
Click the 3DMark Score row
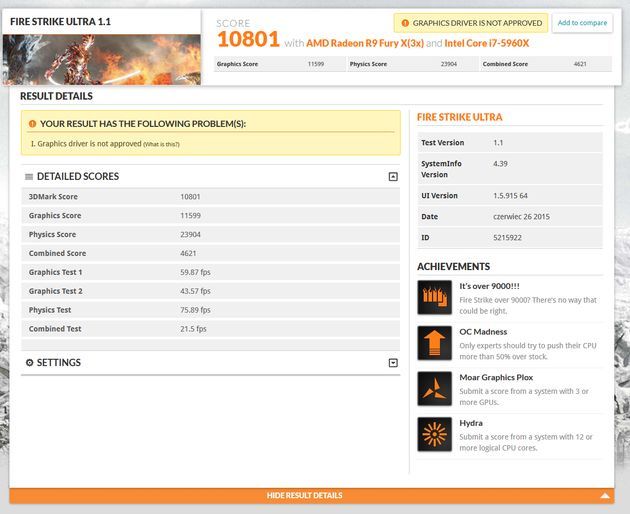click(211, 197)
